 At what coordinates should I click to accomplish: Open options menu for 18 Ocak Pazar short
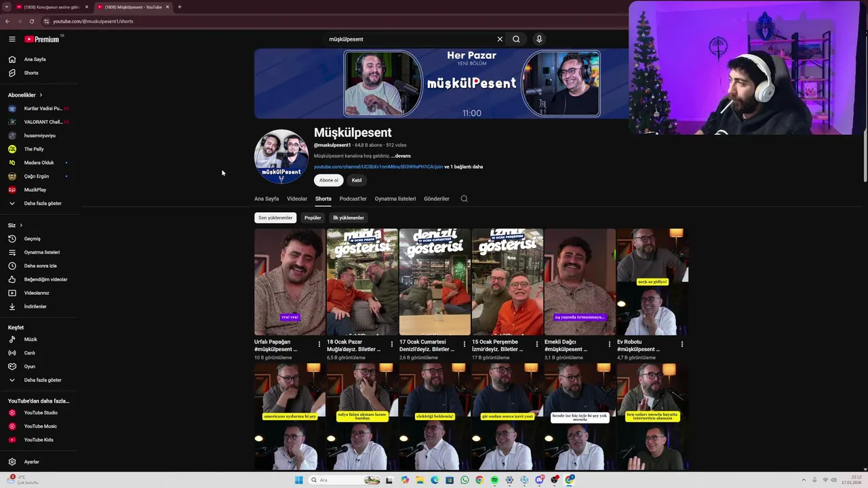click(x=392, y=344)
